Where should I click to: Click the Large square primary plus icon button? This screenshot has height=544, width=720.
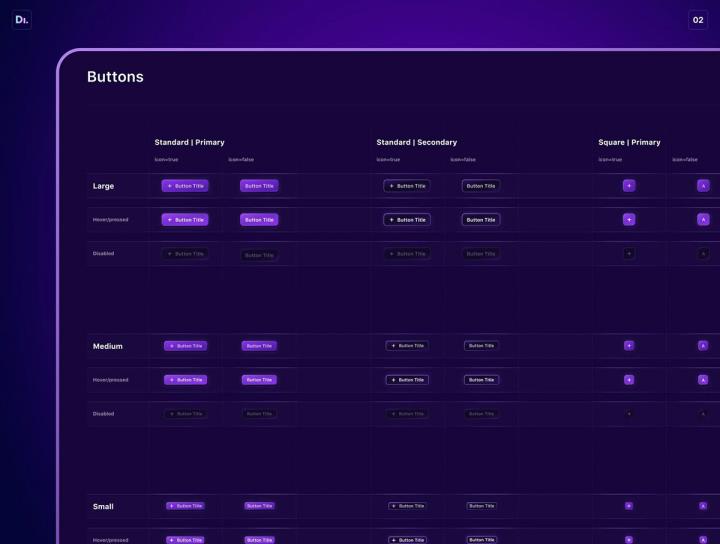(x=629, y=185)
